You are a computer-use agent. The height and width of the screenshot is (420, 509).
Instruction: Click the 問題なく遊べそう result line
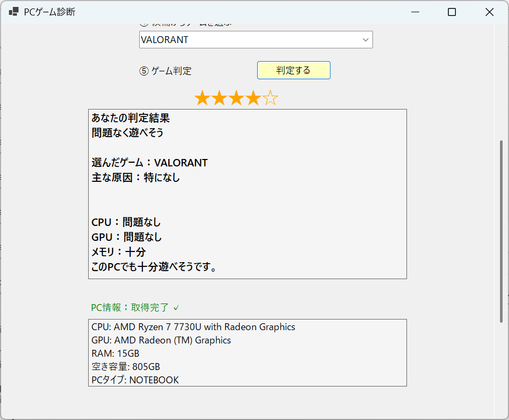(128, 132)
